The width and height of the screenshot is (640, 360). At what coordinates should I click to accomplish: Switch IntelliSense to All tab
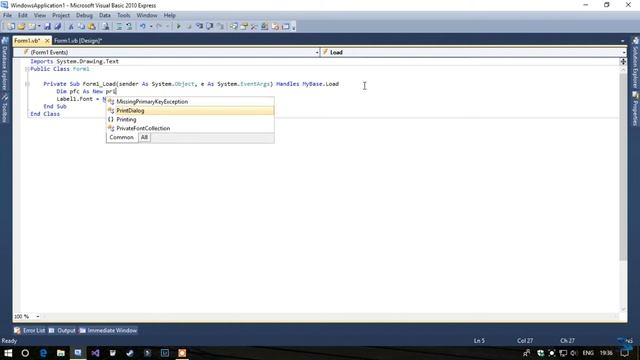(x=144, y=138)
